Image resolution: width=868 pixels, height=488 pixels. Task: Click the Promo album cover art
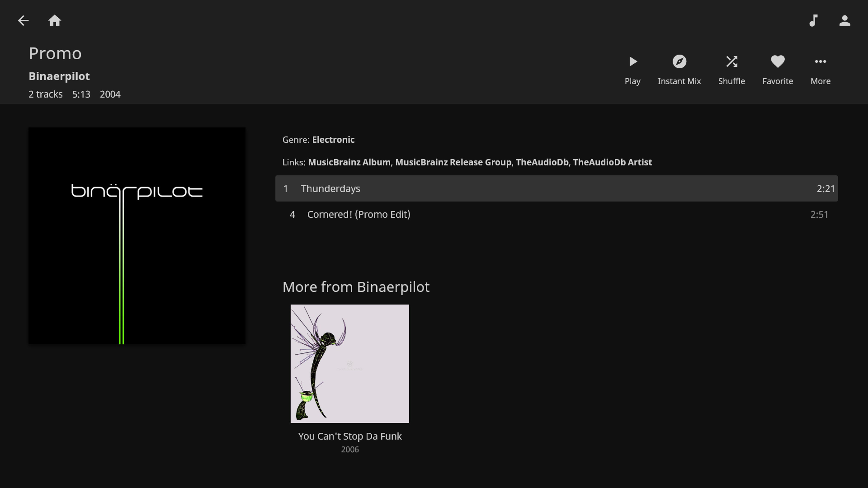point(137,236)
